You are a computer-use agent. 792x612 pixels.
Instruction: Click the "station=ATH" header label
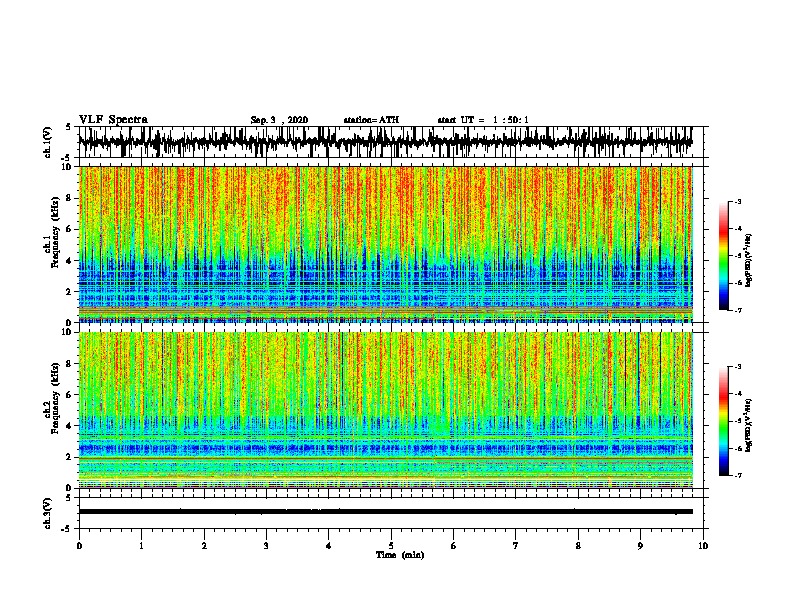pyautogui.click(x=371, y=120)
